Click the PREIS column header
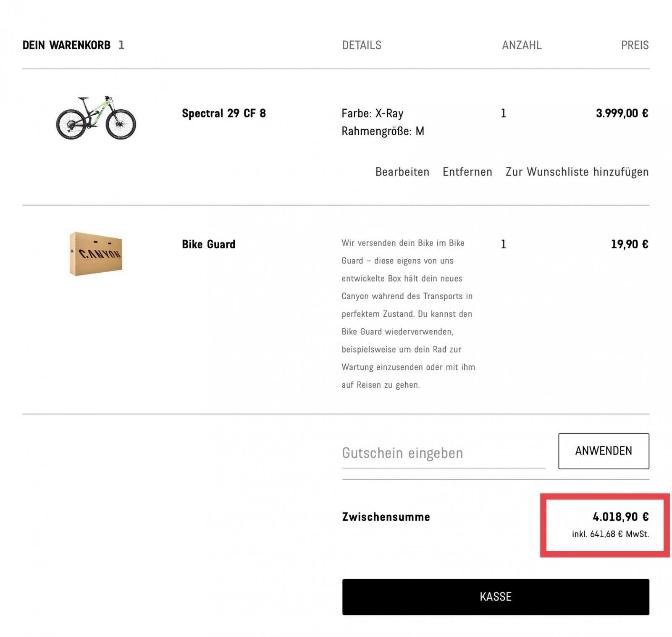Screen dimensions: 672x637 (x=634, y=45)
